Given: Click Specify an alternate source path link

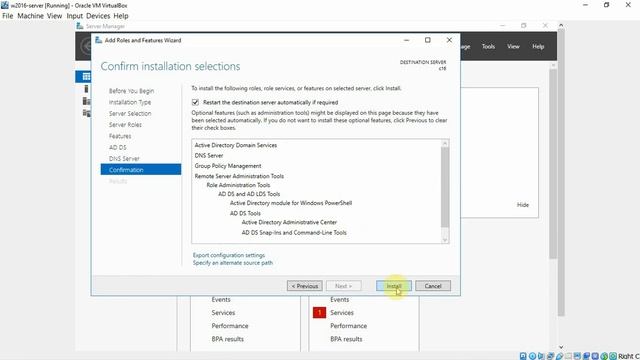Looking at the screenshot, I should tap(233, 263).
